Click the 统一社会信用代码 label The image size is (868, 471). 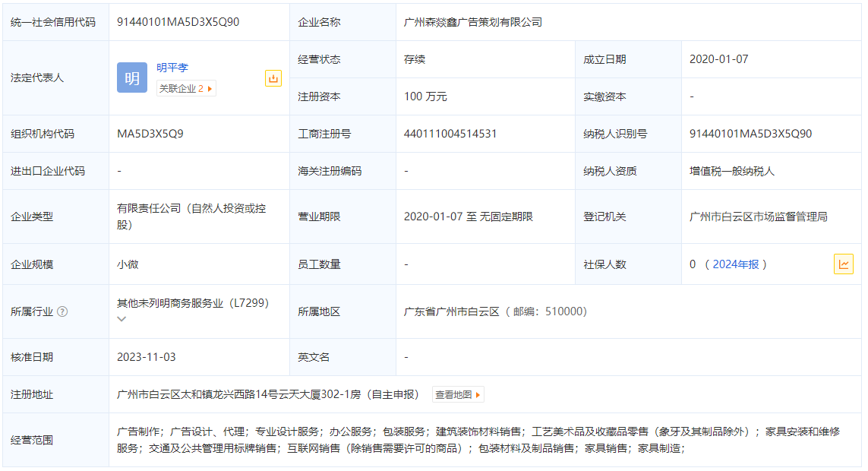[x=53, y=22]
